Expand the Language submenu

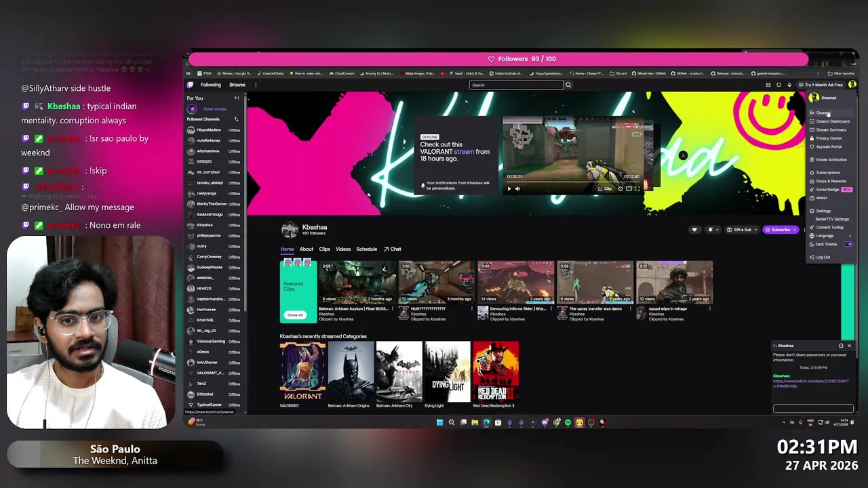pyautogui.click(x=829, y=236)
